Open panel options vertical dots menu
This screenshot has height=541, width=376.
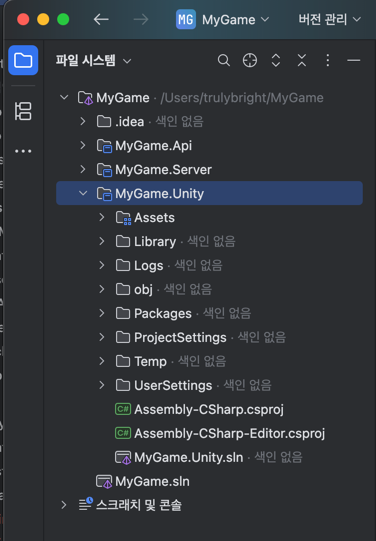tap(328, 60)
